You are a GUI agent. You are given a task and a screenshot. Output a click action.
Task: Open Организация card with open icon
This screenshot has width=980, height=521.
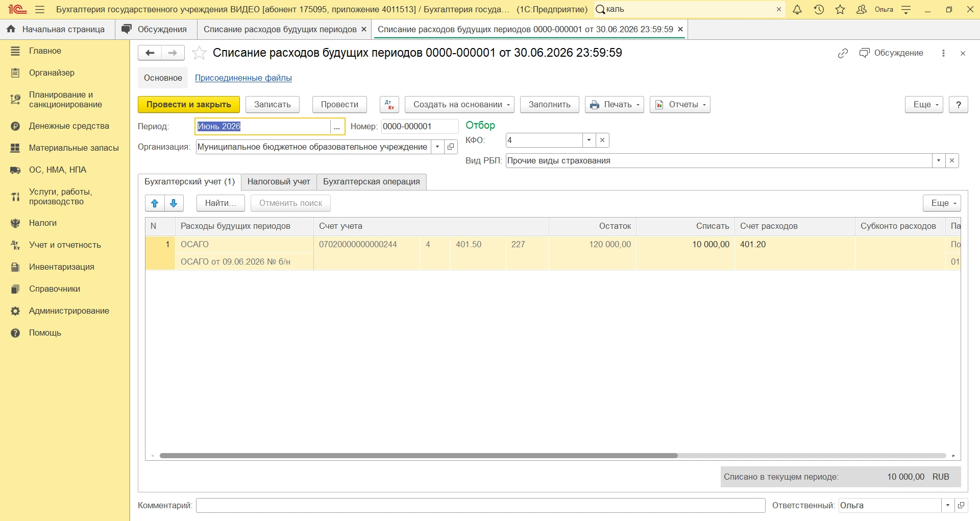tap(451, 147)
